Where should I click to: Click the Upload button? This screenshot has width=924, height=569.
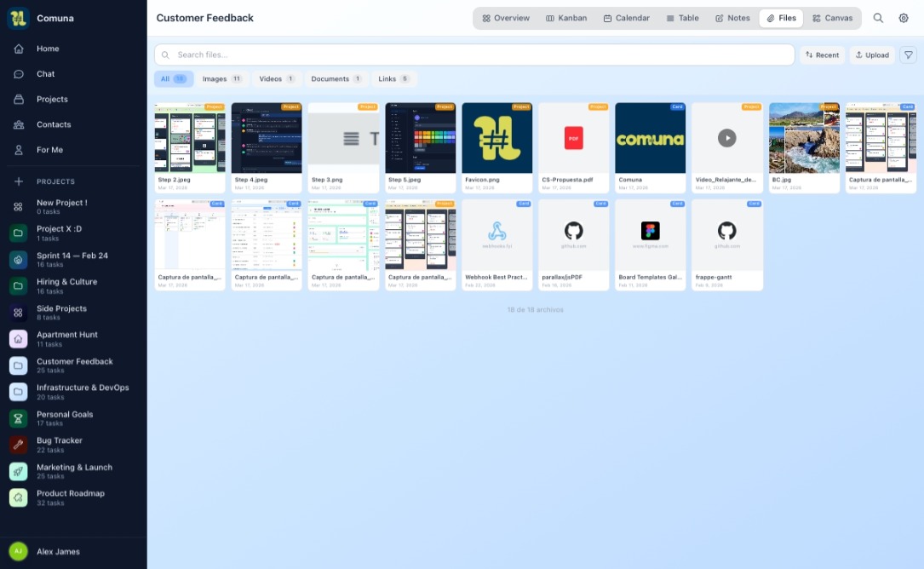871,55
